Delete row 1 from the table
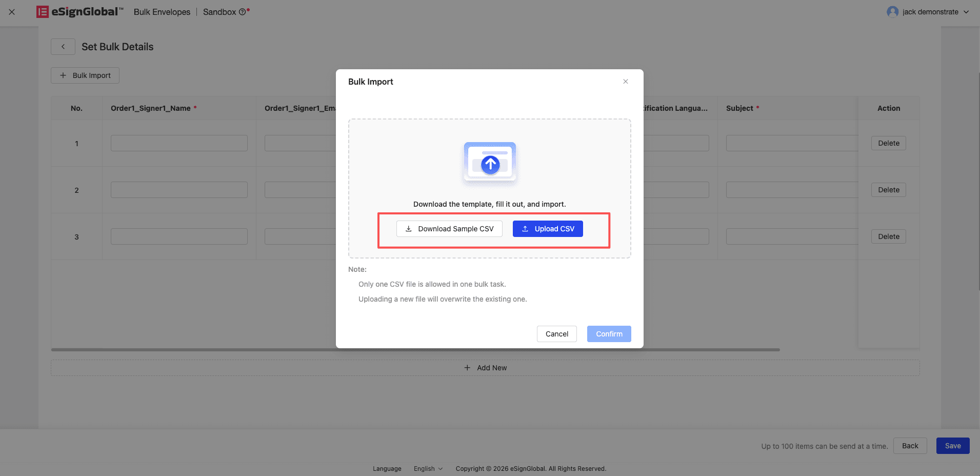Viewport: 980px width, 476px height. (888, 143)
